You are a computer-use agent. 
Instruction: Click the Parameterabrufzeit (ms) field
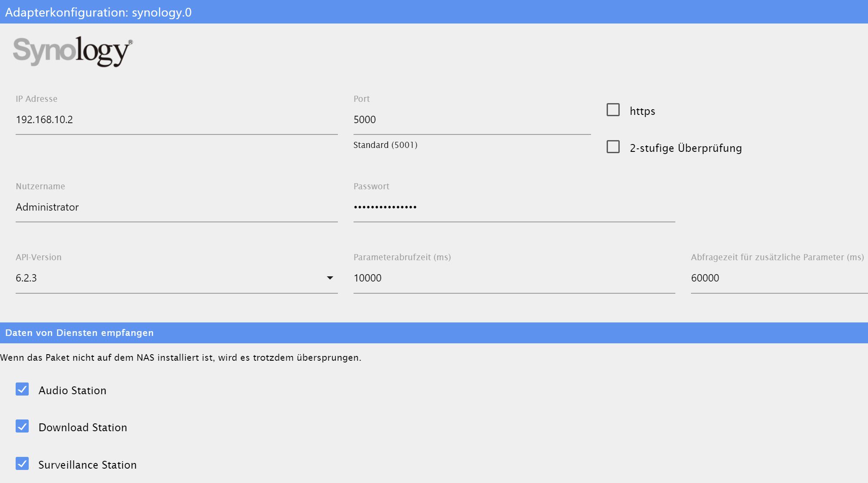point(514,278)
